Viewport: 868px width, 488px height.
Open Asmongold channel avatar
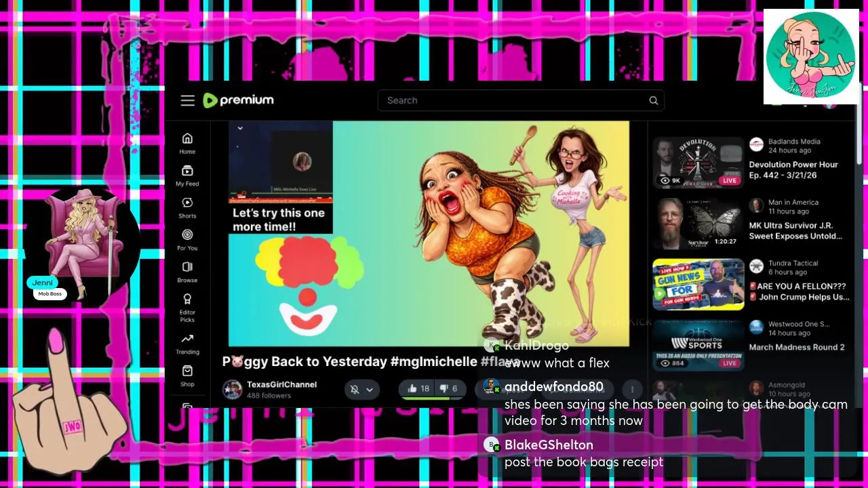(756, 388)
